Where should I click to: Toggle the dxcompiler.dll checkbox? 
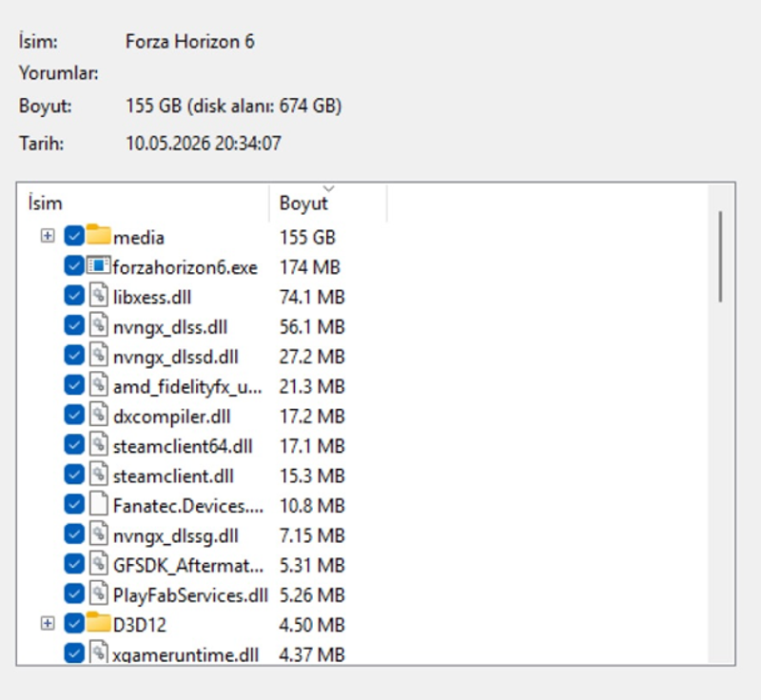click(x=74, y=415)
